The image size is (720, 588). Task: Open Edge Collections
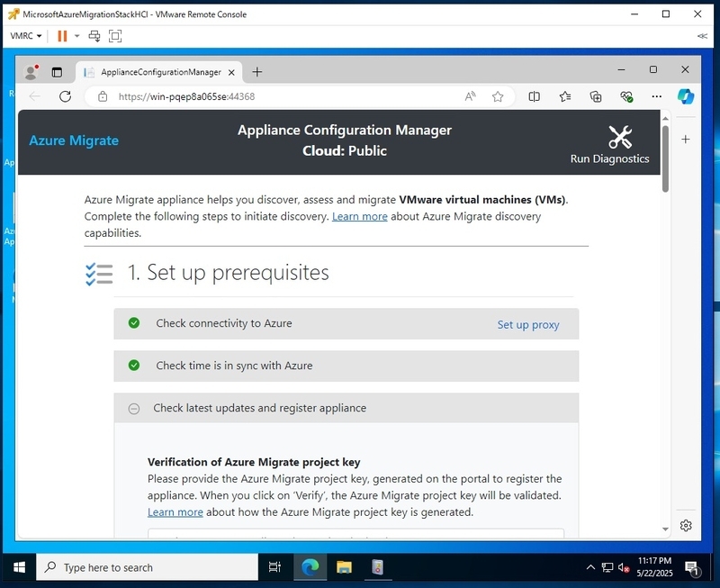[596, 96]
